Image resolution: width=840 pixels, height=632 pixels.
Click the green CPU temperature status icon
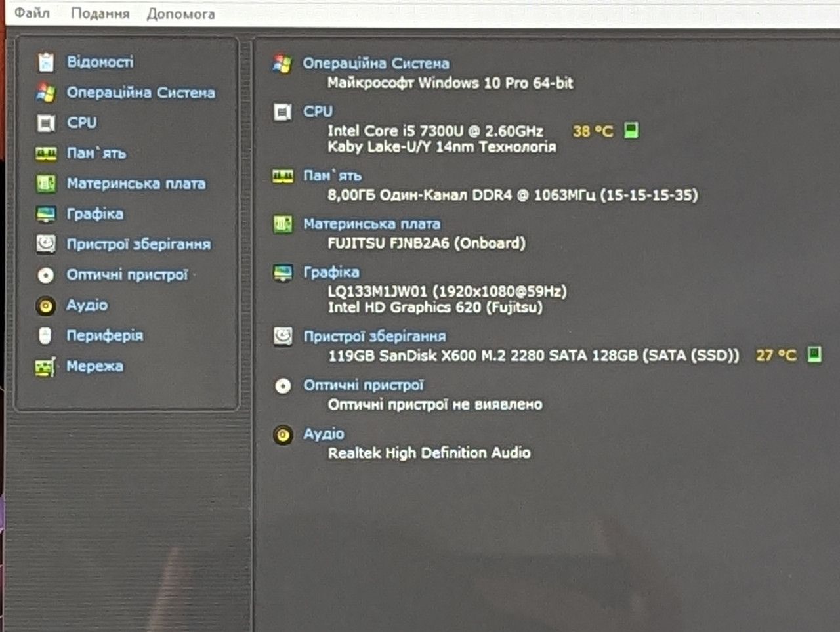pyautogui.click(x=631, y=130)
